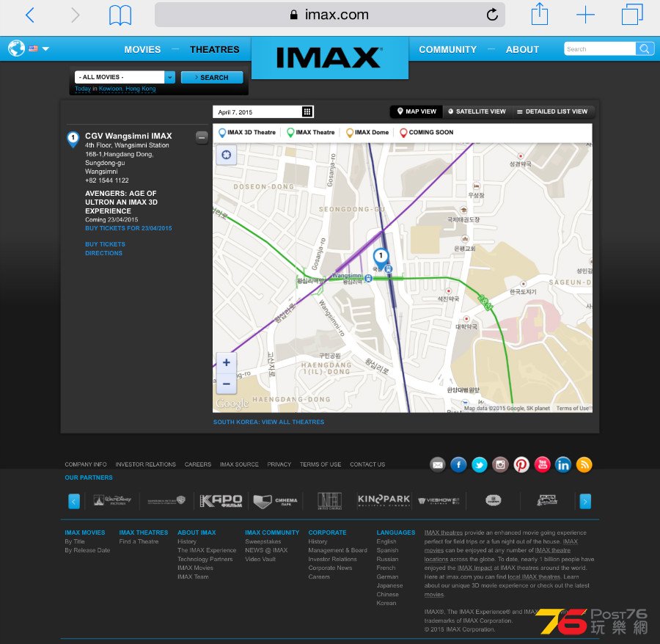
Task: Open the LinkedIn icon
Action: click(563, 465)
